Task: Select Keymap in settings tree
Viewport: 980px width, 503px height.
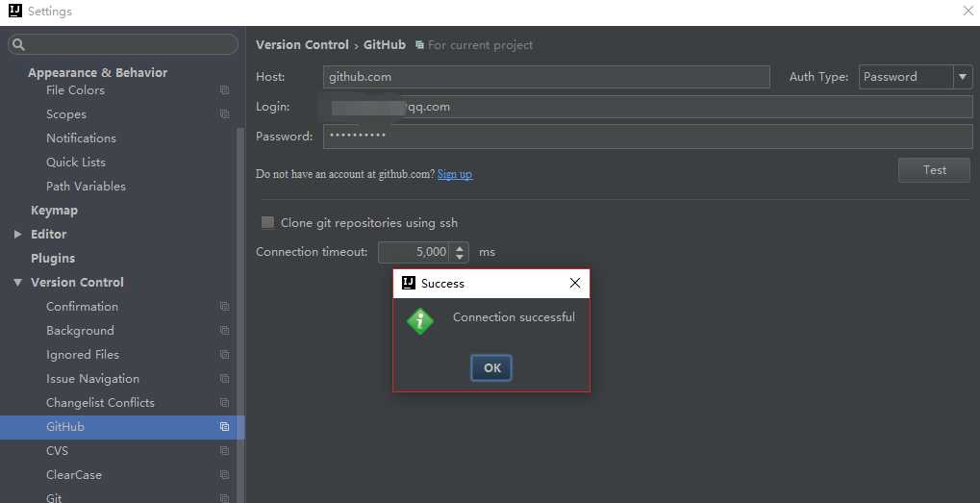Action: pyautogui.click(x=55, y=211)
